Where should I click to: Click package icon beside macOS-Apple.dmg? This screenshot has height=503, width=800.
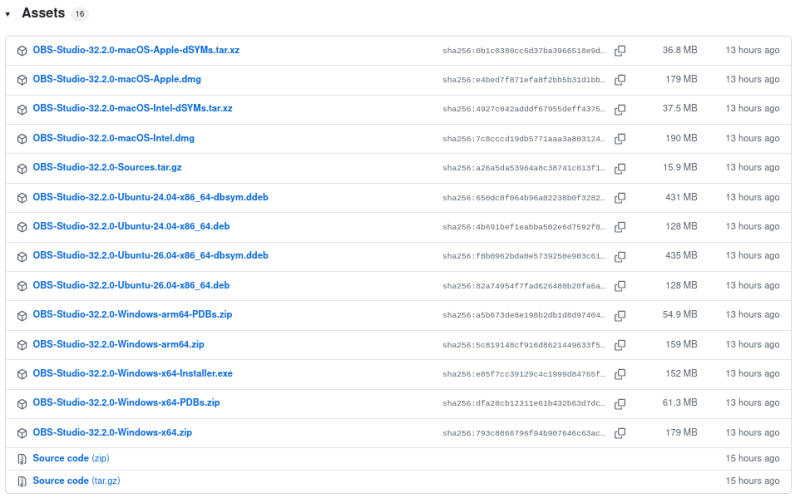click(x=22, y=80)
